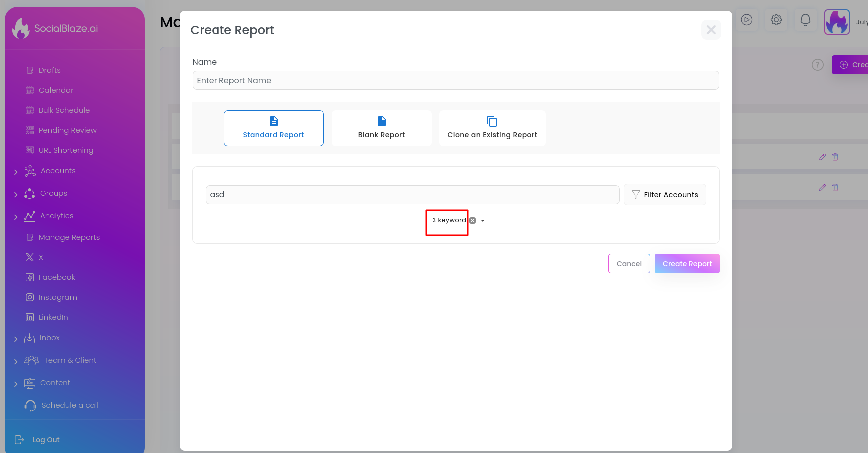Click the user avatar flame image
Image resolution: width=868 pixels, height=453 pixels.
837,22
